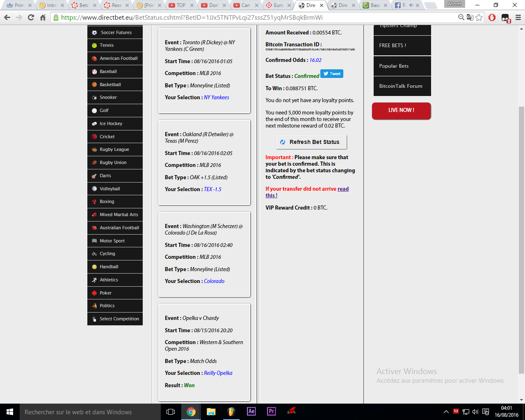Viewport: 525px width, 420px height.
Task: Switch to the Facebook browser tab
Action: coord(407,5)
